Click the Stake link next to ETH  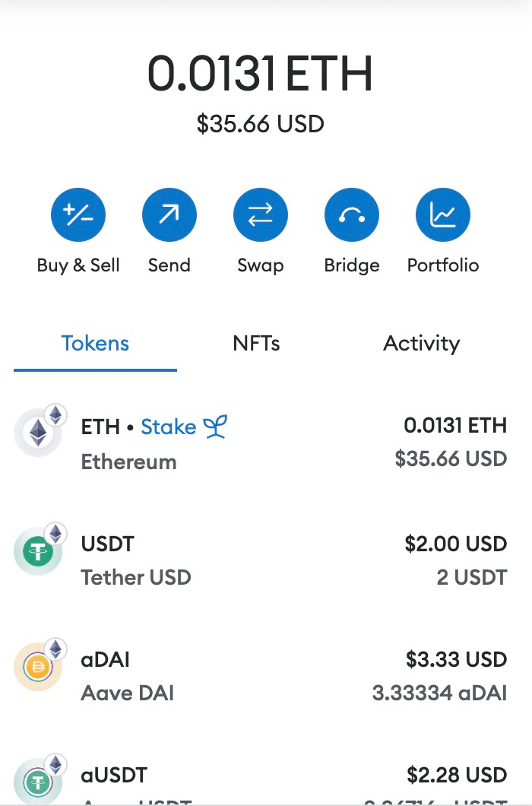click(169, 427)
